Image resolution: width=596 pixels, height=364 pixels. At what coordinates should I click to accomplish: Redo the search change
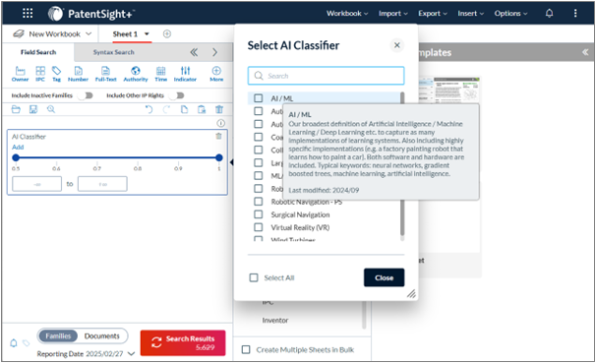(166, 109)
